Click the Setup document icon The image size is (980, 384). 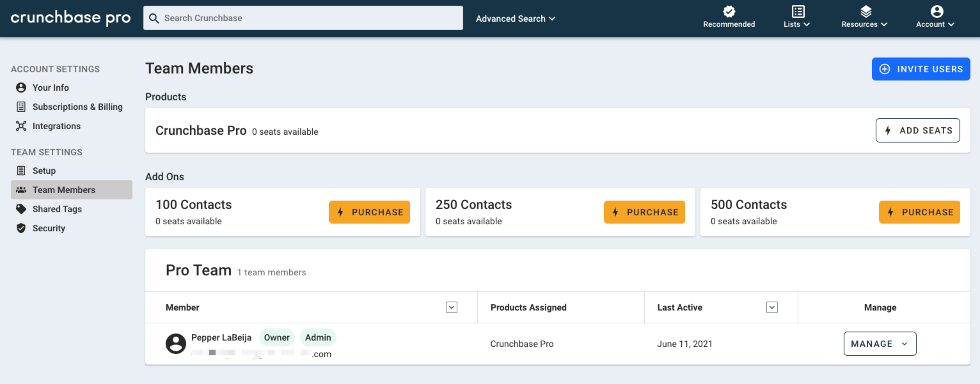click(x=21, y=171)
